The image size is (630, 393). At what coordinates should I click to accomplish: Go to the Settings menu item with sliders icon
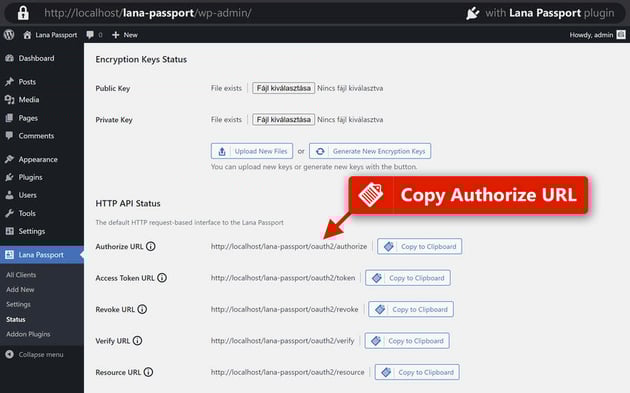pos(31,231)
